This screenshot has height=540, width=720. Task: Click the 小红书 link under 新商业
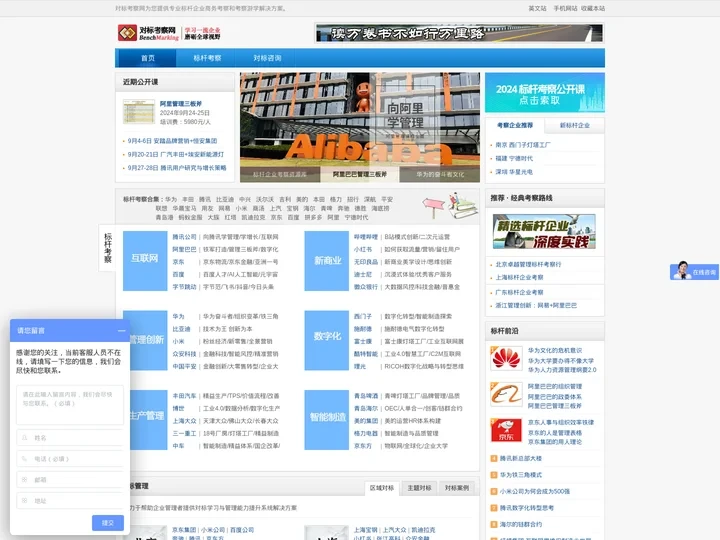363,249
